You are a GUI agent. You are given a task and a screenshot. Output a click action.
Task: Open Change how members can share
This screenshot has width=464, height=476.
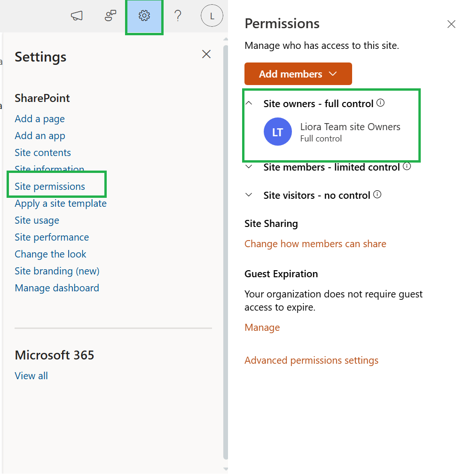coord(315,244)
